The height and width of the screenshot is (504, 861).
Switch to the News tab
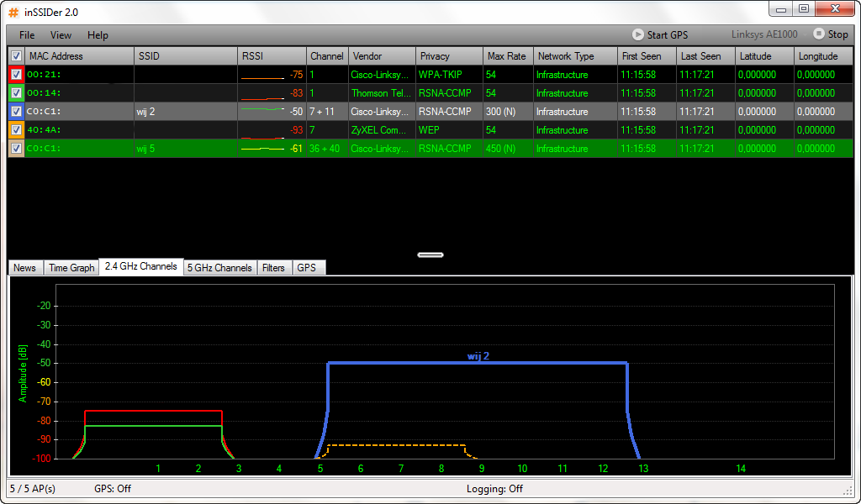point(24,268)
